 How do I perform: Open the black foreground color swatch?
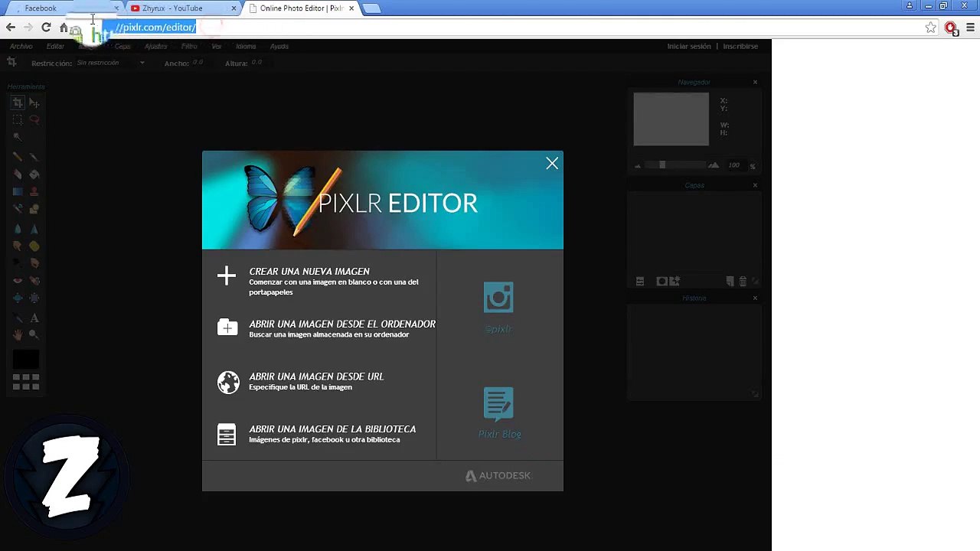coord(25,359)
